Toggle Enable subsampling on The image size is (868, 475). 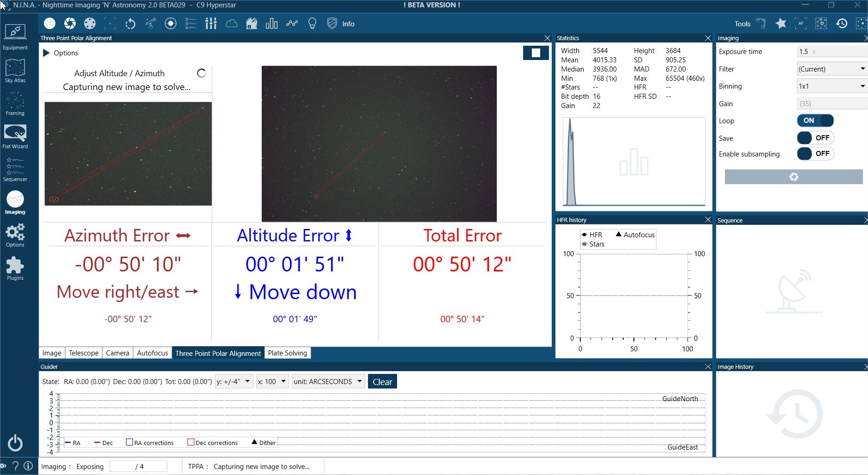(x=815, y=154)
